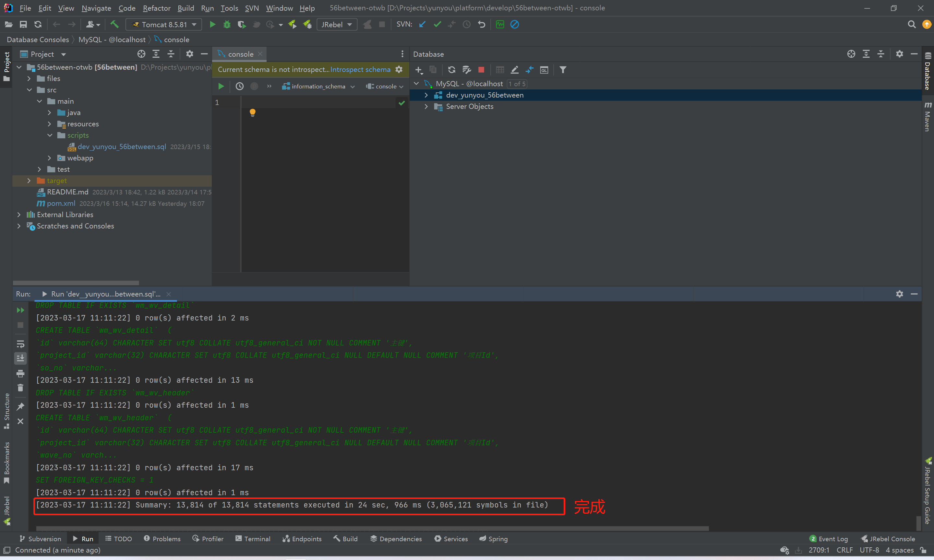Toggle Structure tool window stripe button
Screen dimensions: 934x560
(x=6, y=411)
